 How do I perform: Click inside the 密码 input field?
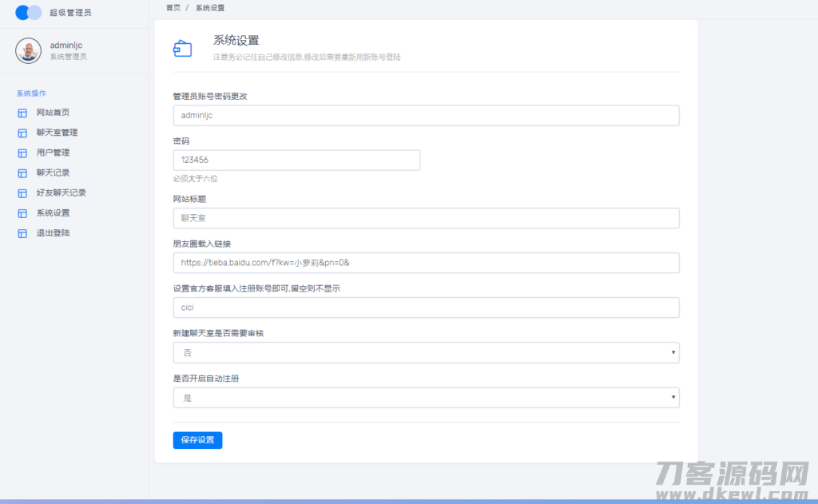pyautogui.click(x=296, y=160)
